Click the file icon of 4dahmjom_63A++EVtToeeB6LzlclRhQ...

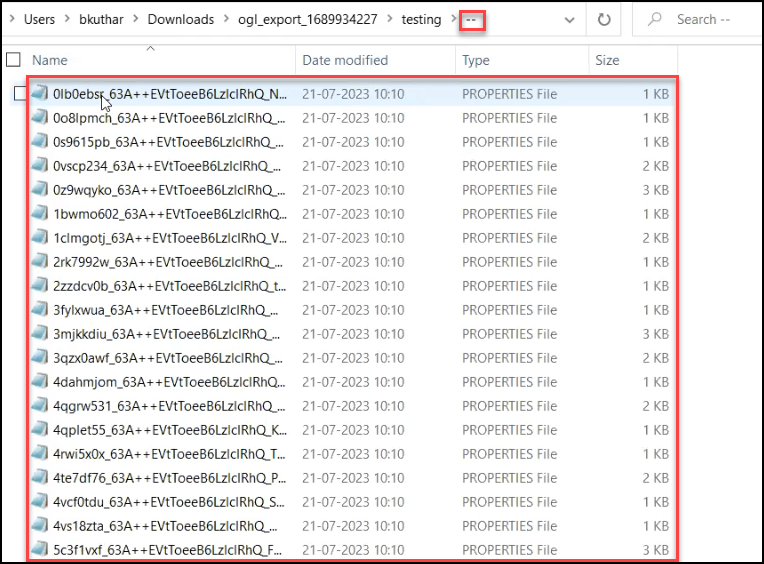click(40, 381)
